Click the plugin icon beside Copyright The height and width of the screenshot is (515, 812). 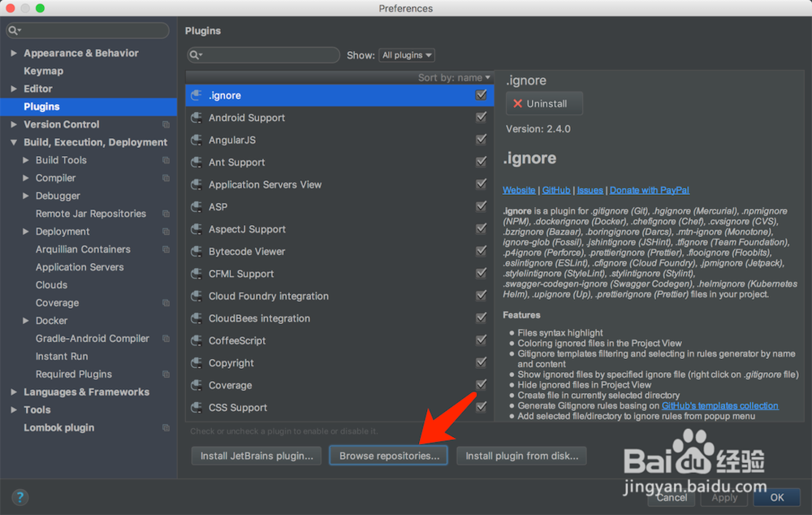point(197,362)
